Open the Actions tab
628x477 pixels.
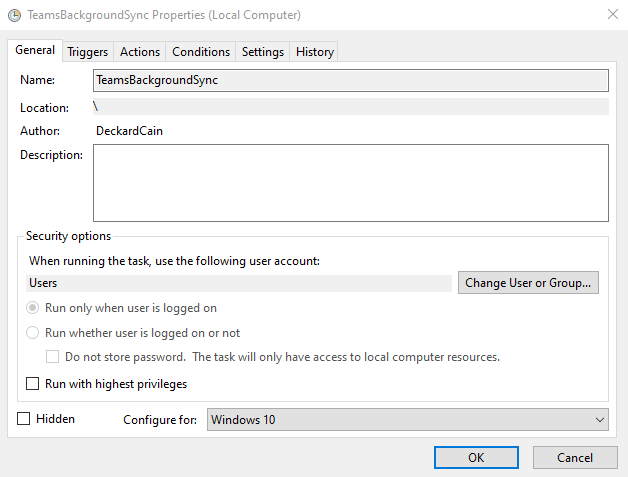point(140,52)
